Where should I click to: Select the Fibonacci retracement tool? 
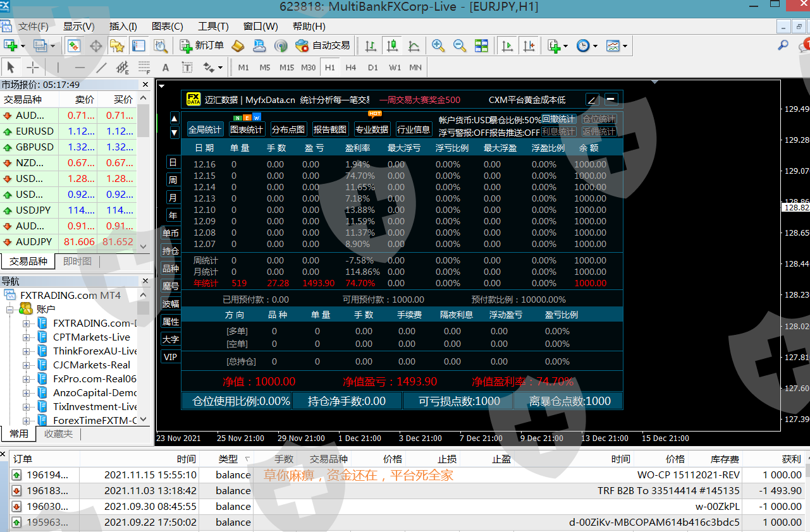point(144,67)
